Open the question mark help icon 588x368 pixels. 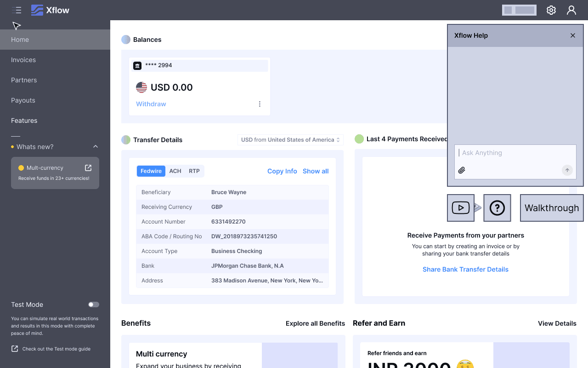(x=497, y=208)
